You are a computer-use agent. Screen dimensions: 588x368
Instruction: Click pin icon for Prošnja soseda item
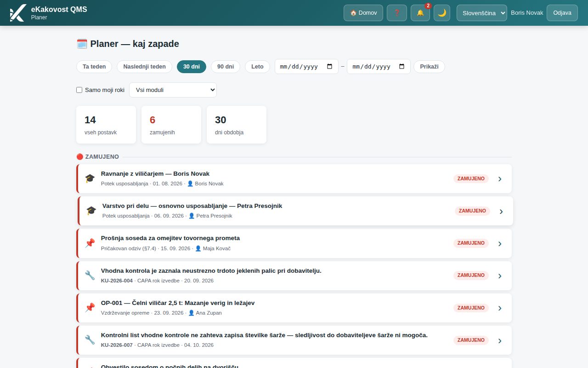(90, 243)
